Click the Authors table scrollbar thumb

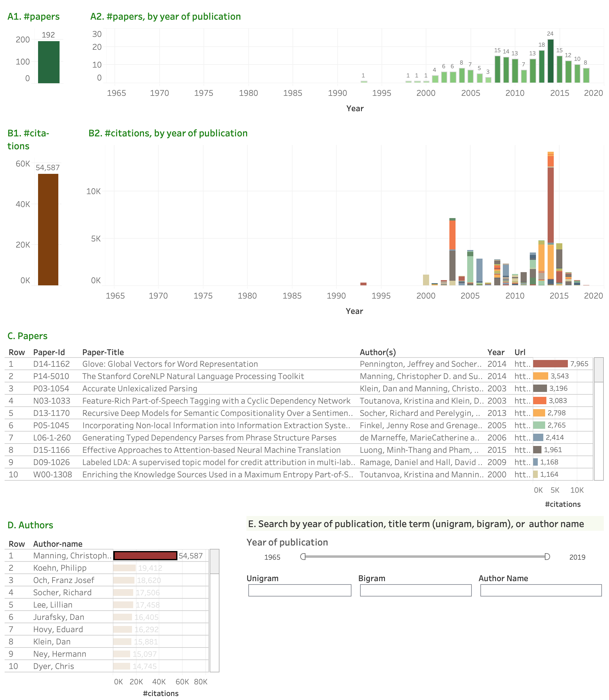pos(214,562)
